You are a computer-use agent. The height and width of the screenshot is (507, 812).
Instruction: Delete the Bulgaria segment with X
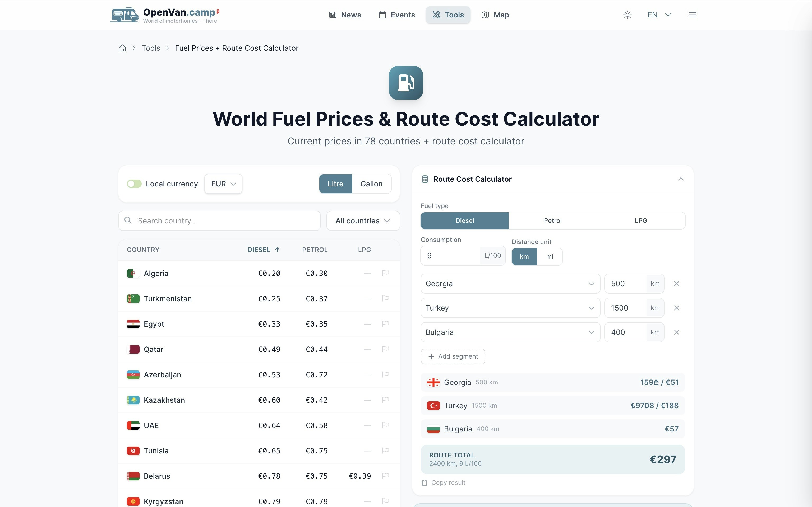[x=676, y=332]
